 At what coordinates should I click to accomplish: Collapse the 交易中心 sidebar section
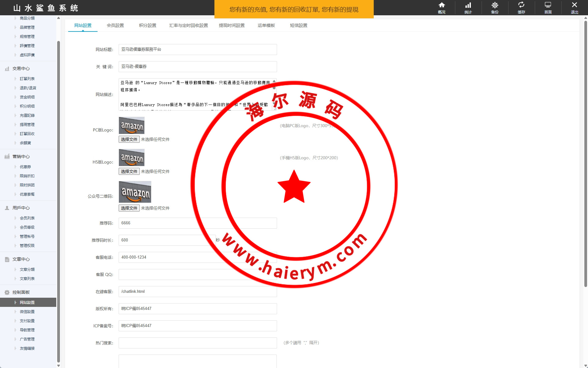[x=21, y=69]
